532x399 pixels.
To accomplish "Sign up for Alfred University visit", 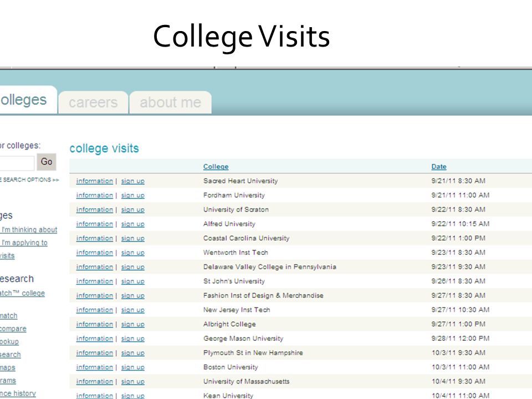I will 132,223.
